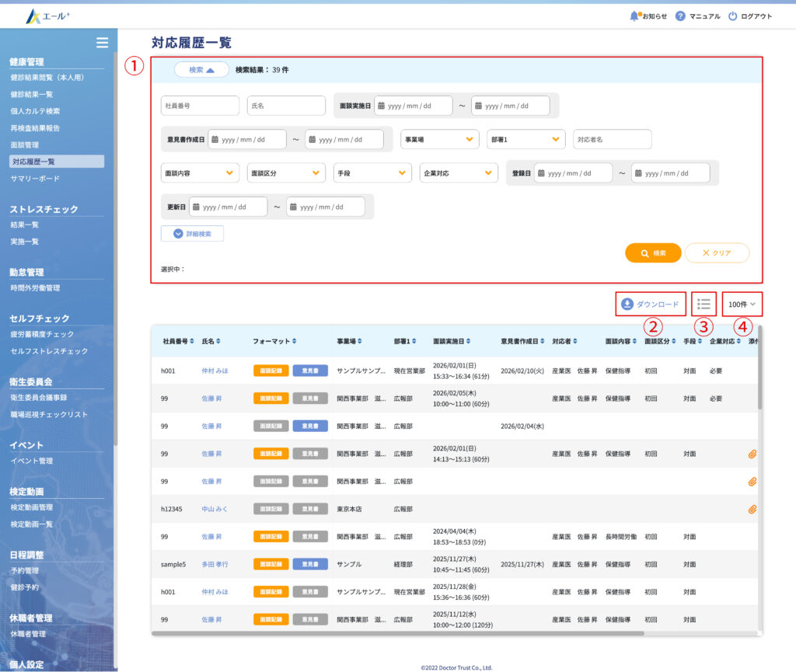This screenshot has height=672, width=796.
Task: Click the 面談実施日 start date calendar icon
Action: (381, 106)
